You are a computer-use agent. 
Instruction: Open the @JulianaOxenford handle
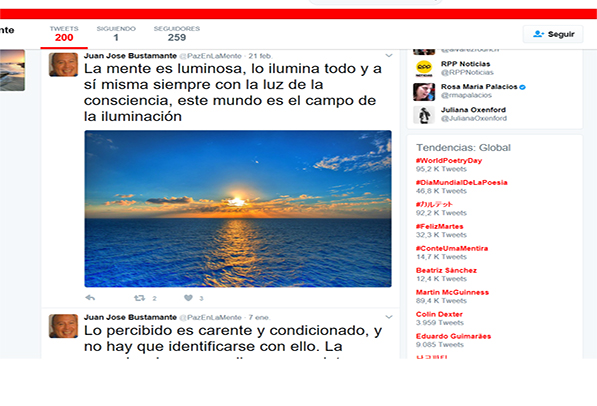[x=474, y=118]
